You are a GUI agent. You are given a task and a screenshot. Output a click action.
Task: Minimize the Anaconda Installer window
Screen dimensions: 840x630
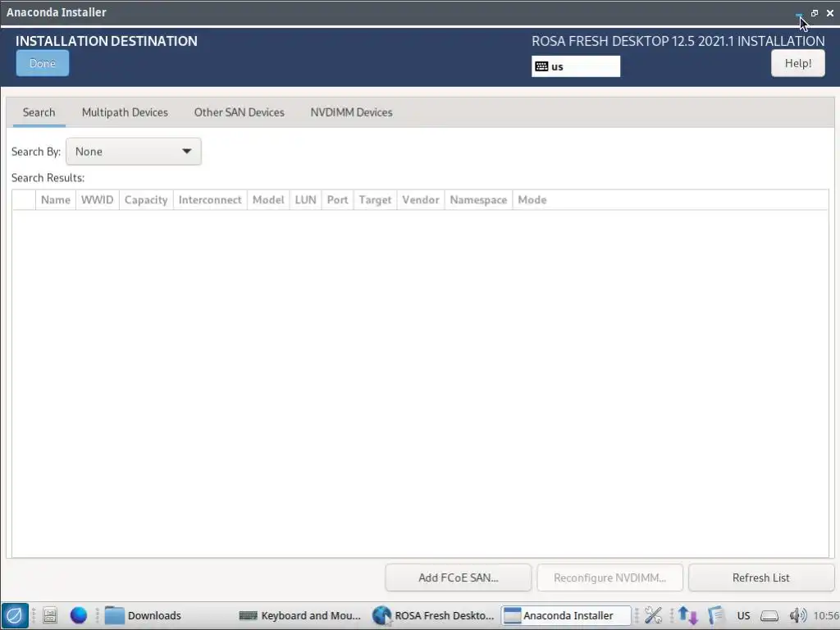(799, 14)
